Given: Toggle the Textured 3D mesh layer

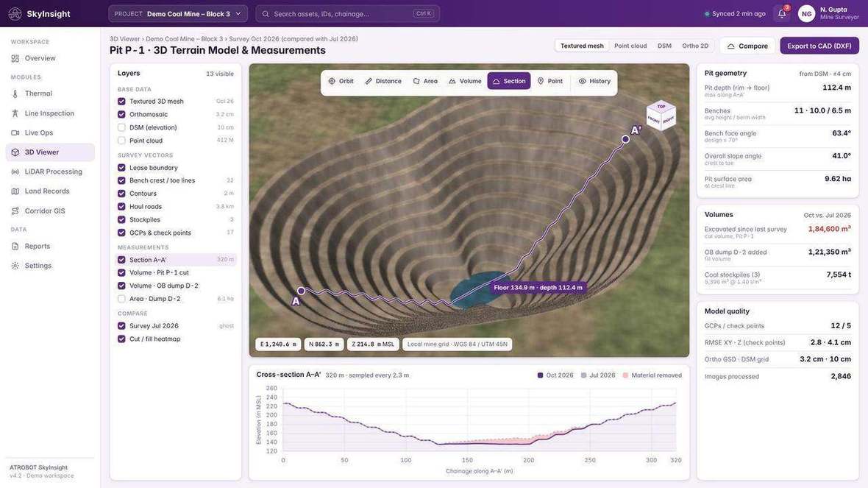Looking at the screenshot, I should 121,102.
